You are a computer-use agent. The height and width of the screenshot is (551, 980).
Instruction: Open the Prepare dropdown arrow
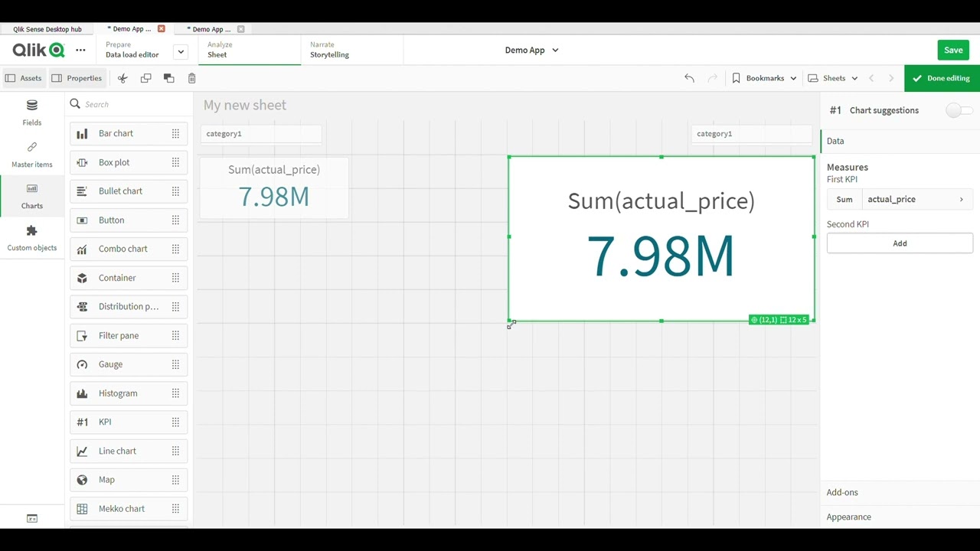point(181,52)
